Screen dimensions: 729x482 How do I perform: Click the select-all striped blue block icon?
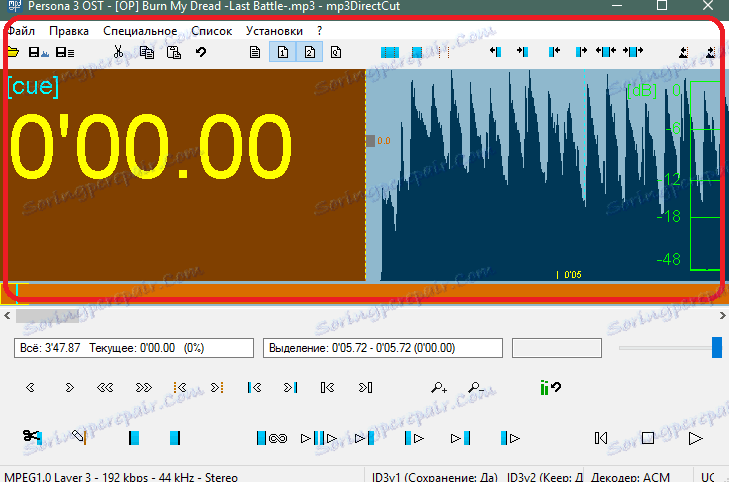pos(390,53)
